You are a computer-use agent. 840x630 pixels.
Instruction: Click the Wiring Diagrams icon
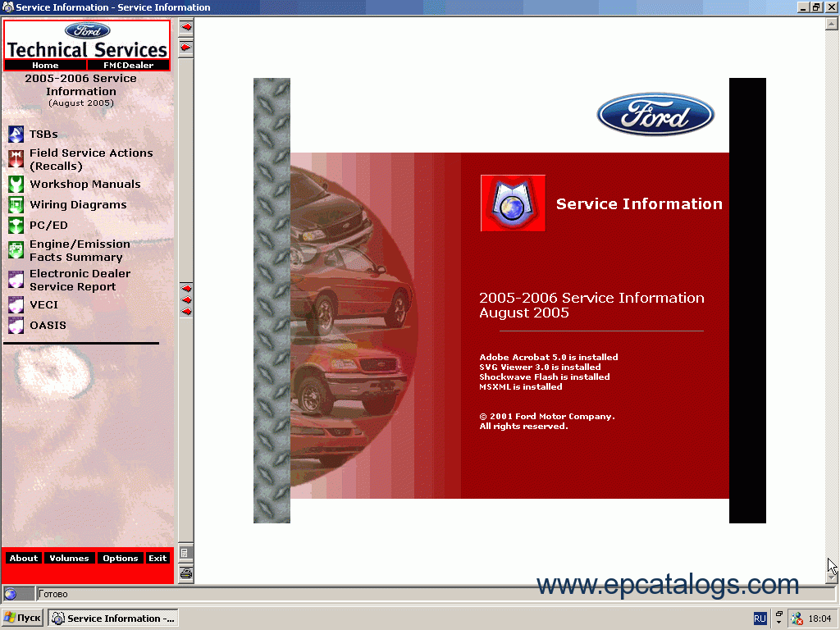[x=16, y=204]
